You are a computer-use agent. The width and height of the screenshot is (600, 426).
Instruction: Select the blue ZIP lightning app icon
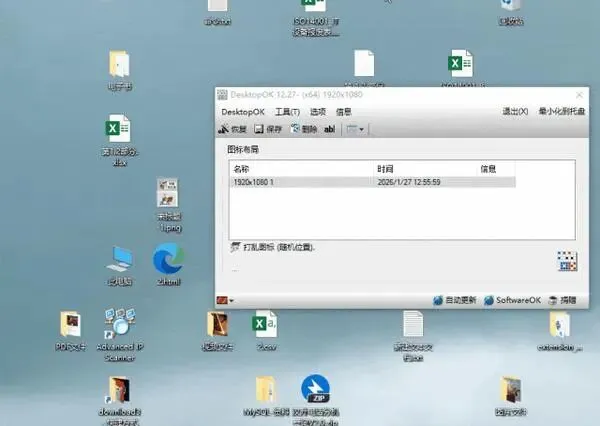(x=316, y=400)
